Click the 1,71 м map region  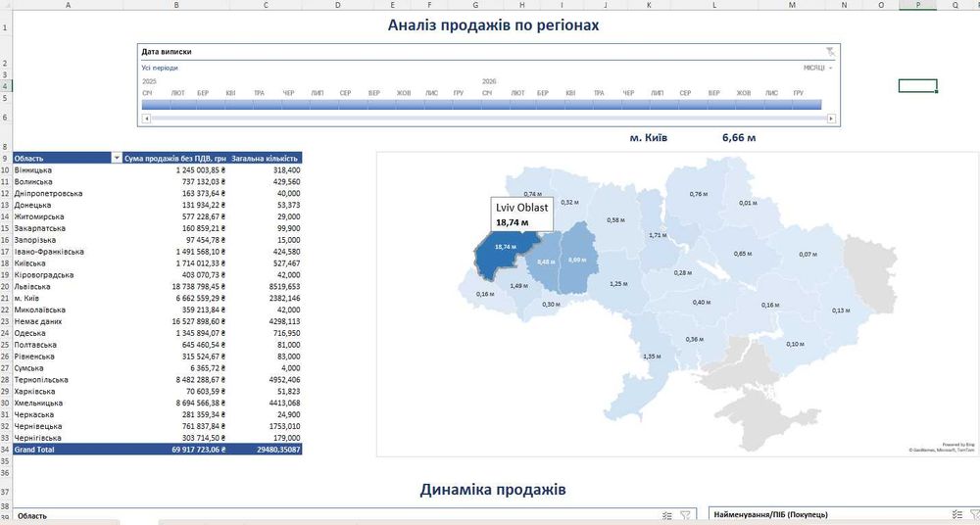point(658,235)
